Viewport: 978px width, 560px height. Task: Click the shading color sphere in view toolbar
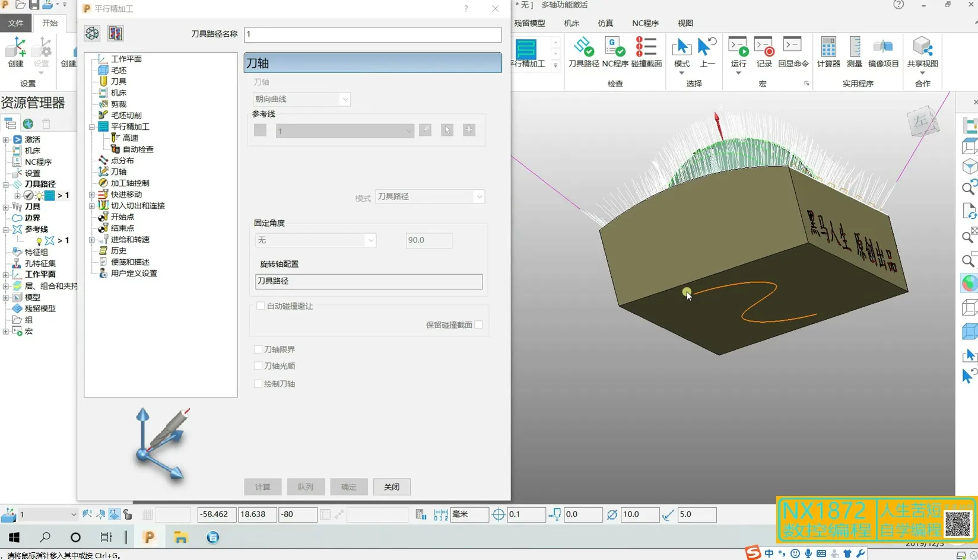(x=969, y=284)
